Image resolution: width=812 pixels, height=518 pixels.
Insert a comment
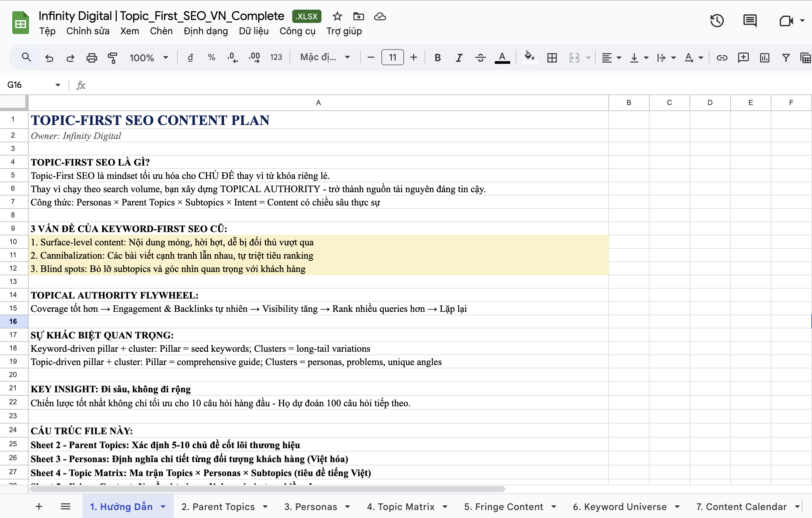(743, 58)
